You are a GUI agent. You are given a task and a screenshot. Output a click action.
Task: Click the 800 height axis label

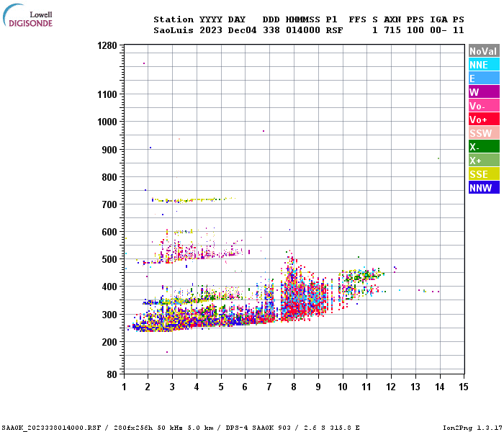click(x=109, y=177)
